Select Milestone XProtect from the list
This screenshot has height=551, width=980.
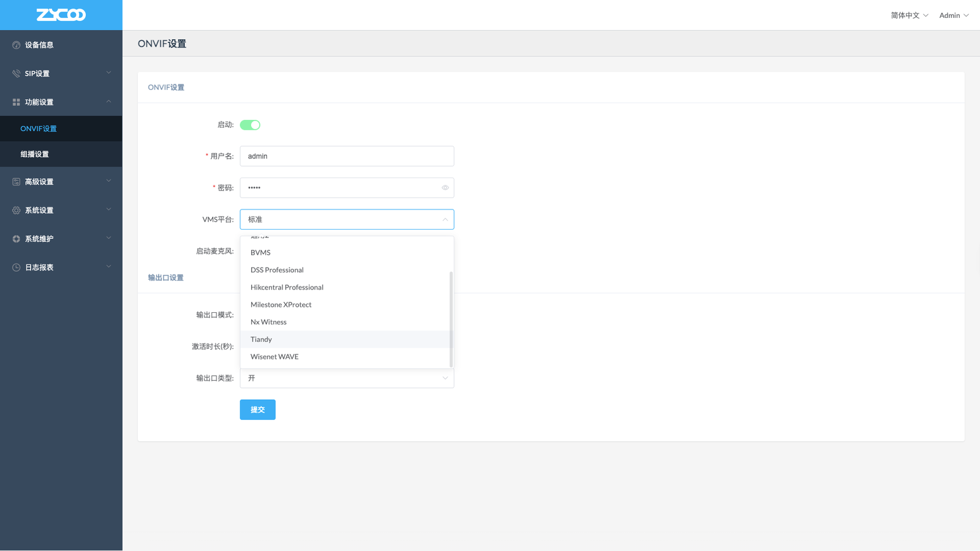point(281,305)
